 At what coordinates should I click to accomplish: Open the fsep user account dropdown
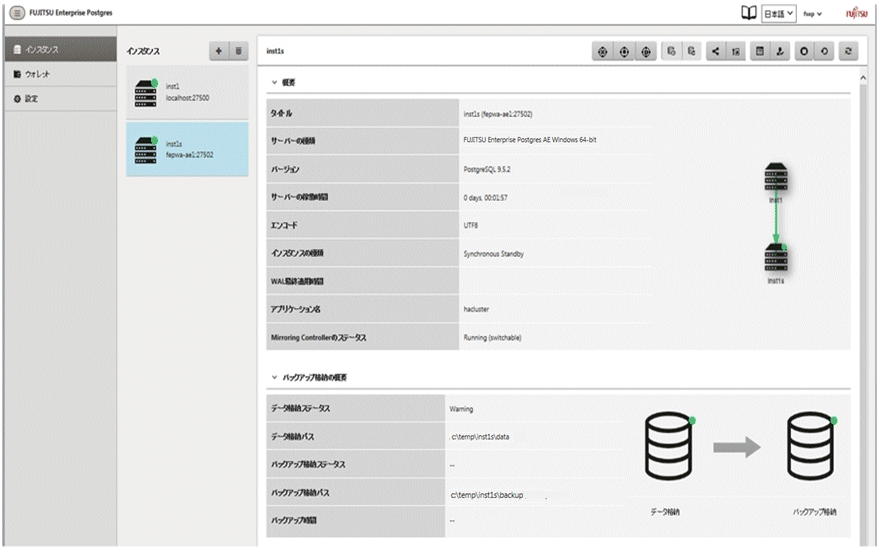[812, 14]
